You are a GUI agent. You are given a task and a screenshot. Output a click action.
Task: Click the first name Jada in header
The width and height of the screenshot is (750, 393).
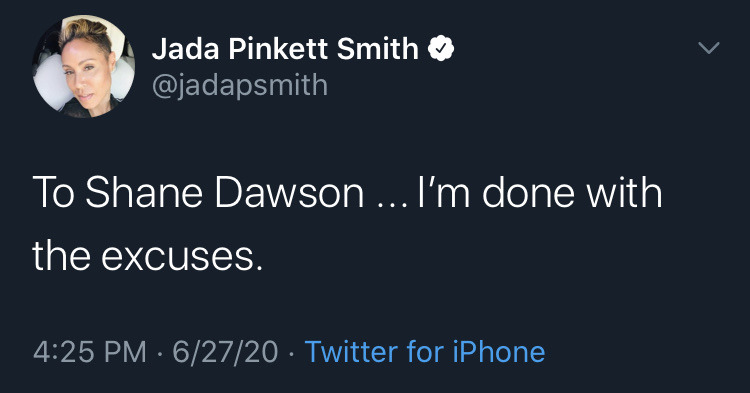coord(186,49)
